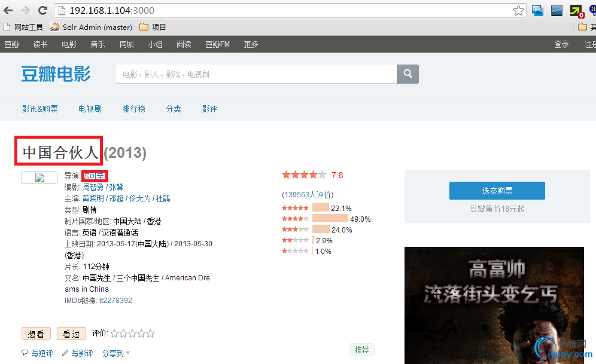The height and width of the screenshot is (364, 596).
Task: Open Solr Admin (master) bookmark
Action: (91, 27)
